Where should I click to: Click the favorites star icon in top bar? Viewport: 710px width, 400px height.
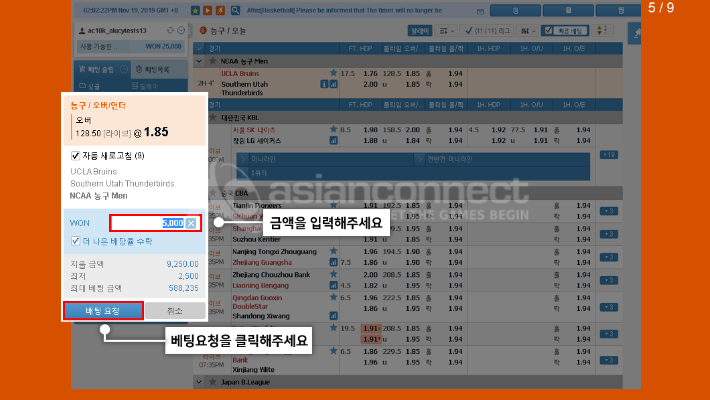coord(195,10)
